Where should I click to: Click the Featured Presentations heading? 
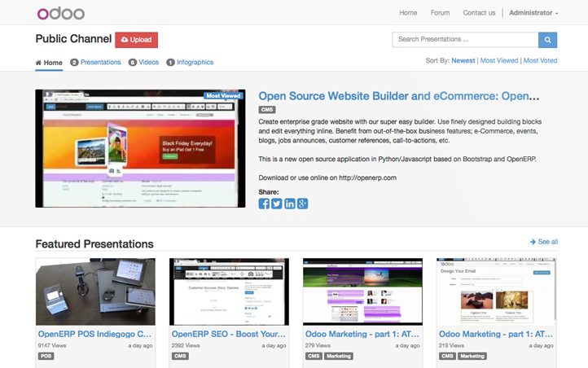(x=94, y=244)
